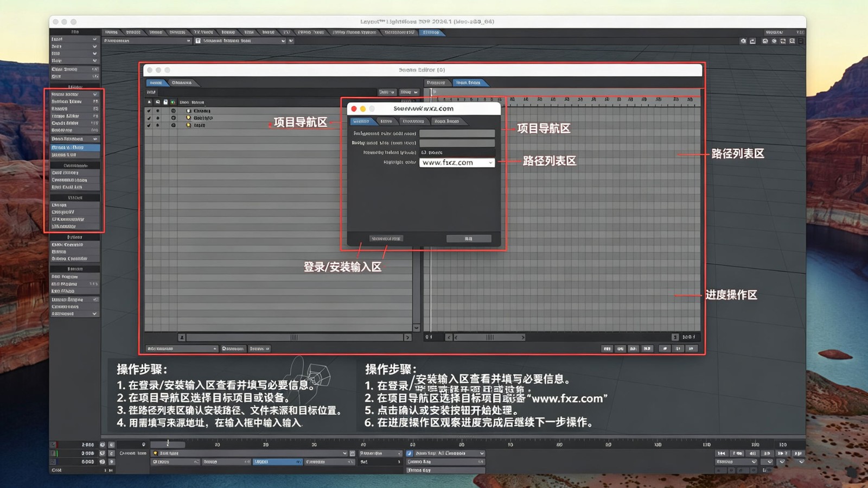Jump to last frame in main playback controls

tap(797, 453)
